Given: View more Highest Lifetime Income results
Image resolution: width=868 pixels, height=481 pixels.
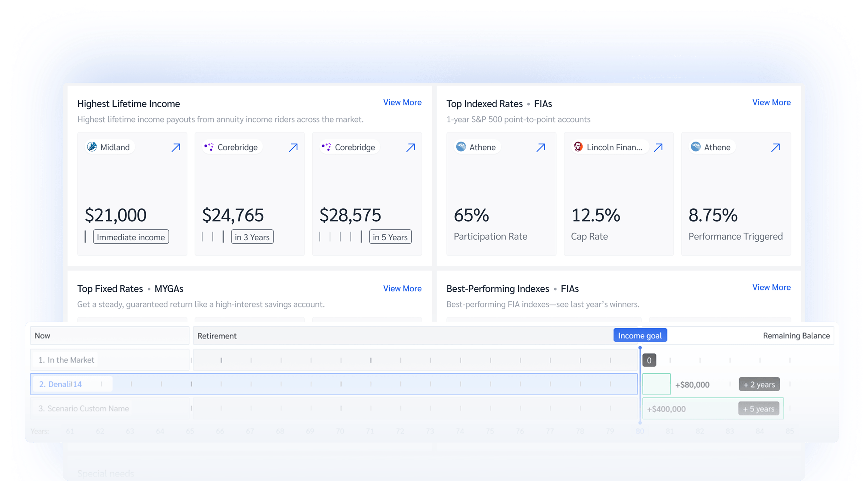Looking at the screenshot, I should point(402,102).
